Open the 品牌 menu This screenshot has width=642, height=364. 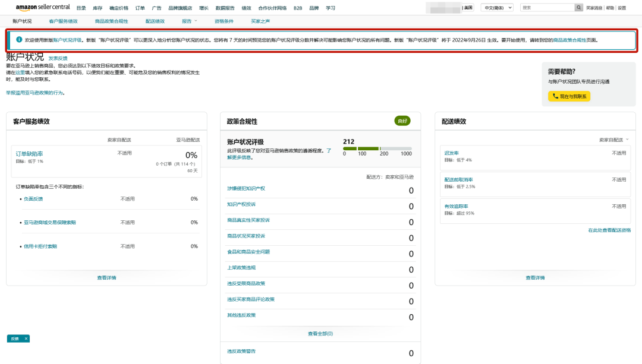coord(314,8)
